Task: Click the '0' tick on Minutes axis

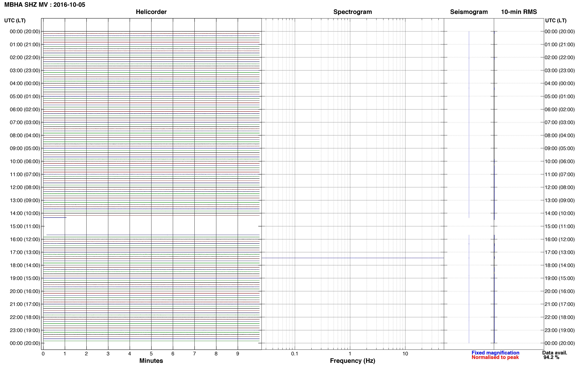Action: click(x=43, y=354)
